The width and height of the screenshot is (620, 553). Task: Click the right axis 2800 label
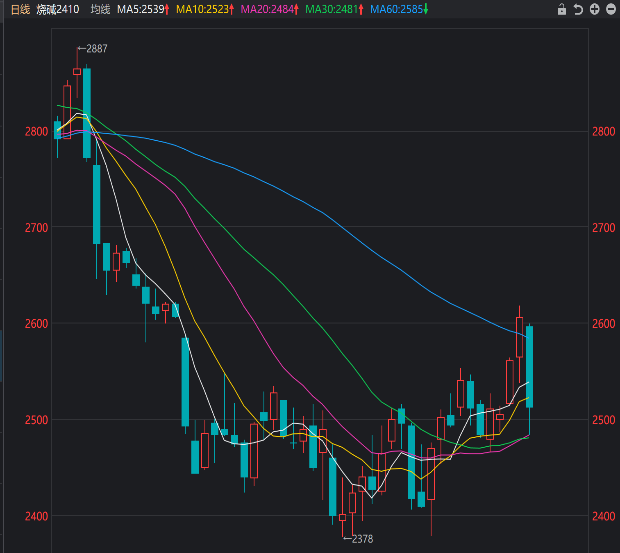(x=603, y=131)
